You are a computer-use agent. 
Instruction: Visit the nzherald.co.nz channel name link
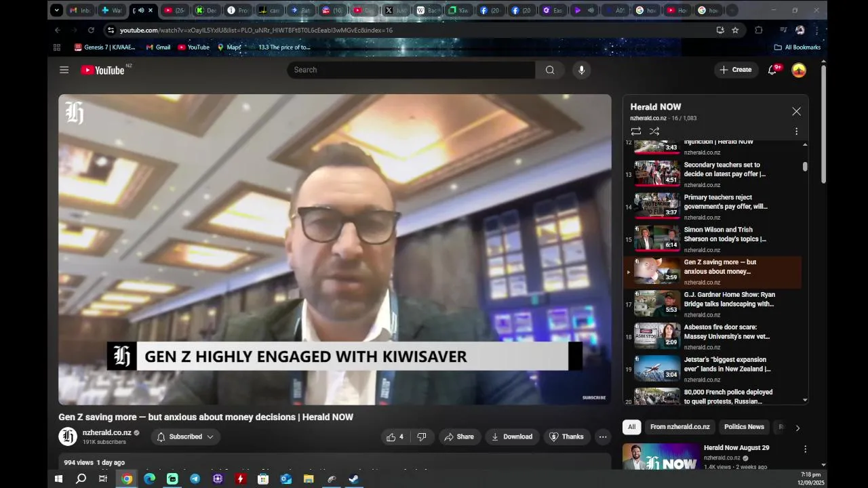click(x=107, y=432)
